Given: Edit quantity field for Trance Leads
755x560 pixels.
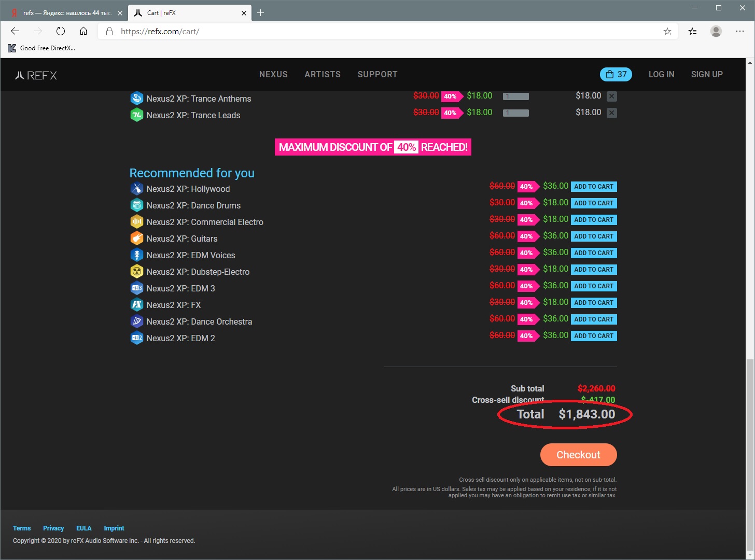Looking at the screenshot, I should pyautogui.click(x=516, y=113).
